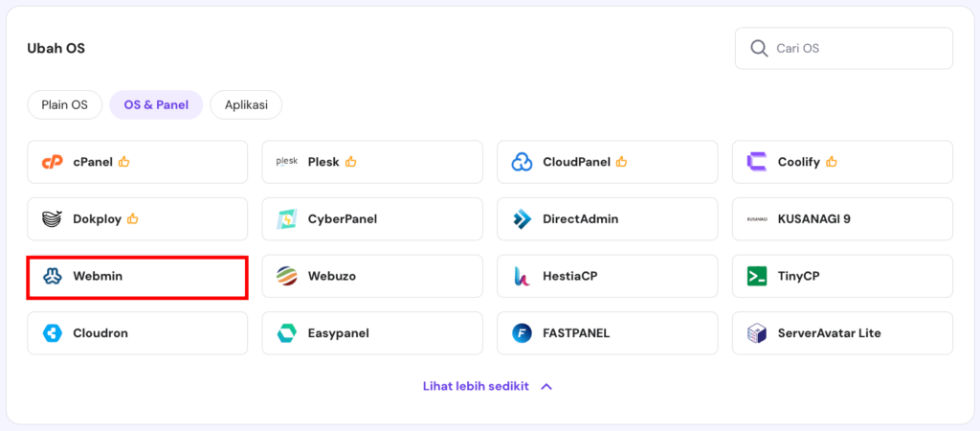The image size is (980, 431).
Task: Select the OS & Panel tab
Action: point(156,104)
